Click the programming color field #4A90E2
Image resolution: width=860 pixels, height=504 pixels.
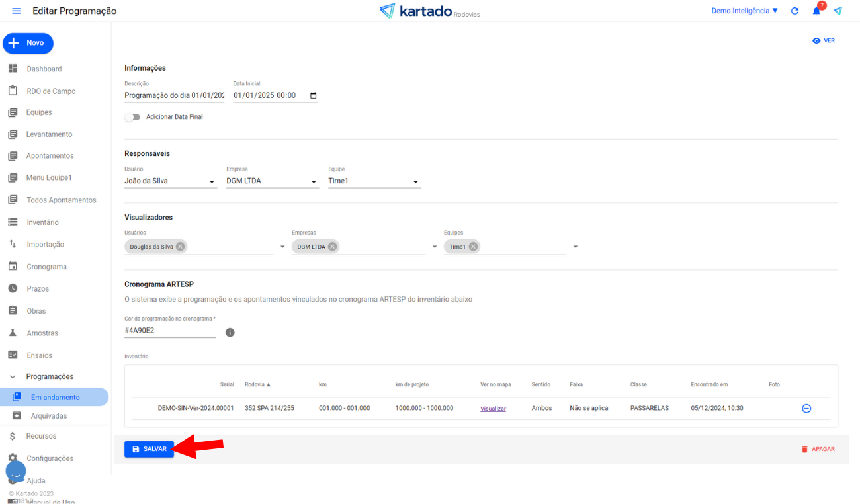click(x=169, y=330)
